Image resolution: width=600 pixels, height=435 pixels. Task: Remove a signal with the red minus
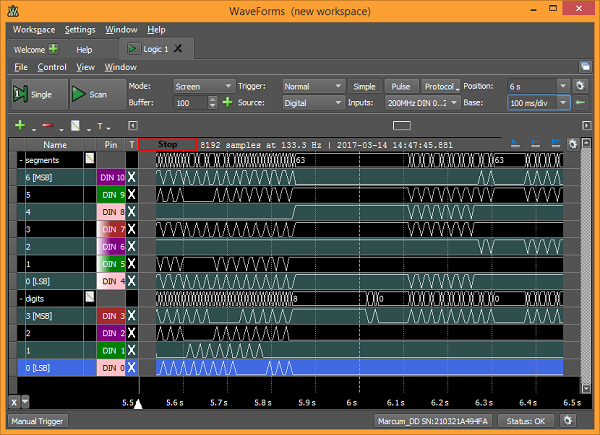click(47, 125)
